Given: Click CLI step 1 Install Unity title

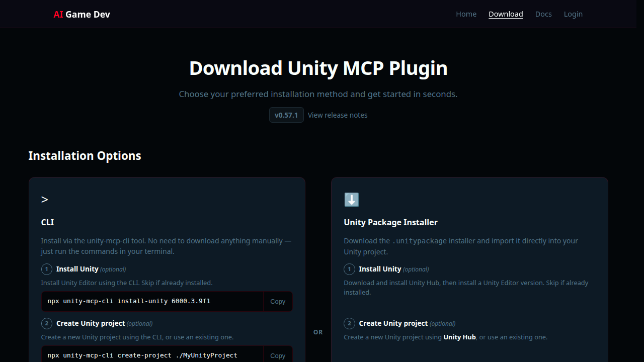Looking at the screenshot, I should coord(77,269).
